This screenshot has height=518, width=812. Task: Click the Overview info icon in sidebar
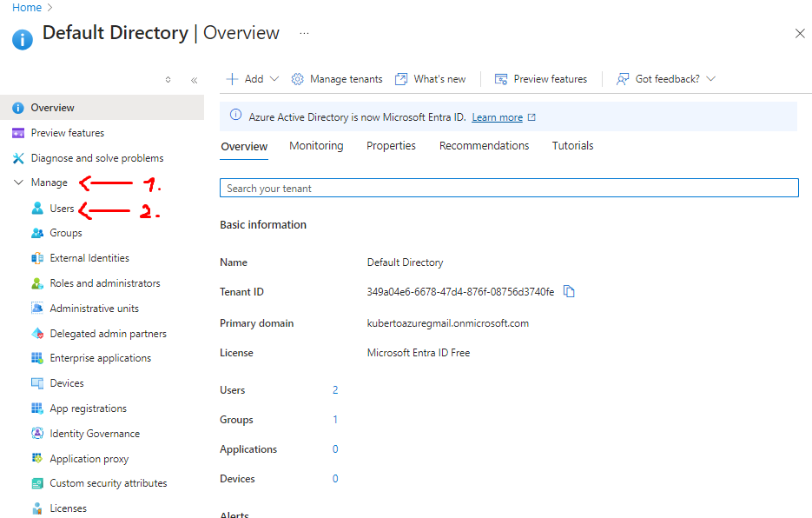[x=18, y=108]
